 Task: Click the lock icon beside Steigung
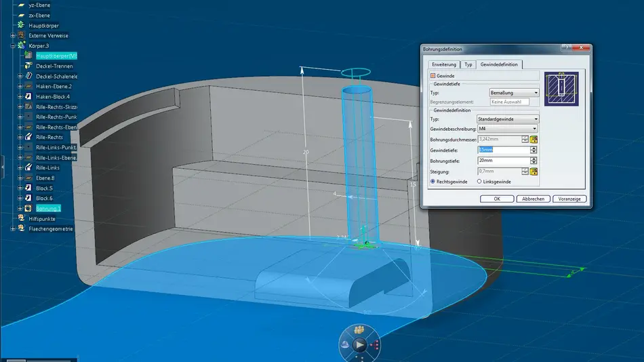pos(534,172)
